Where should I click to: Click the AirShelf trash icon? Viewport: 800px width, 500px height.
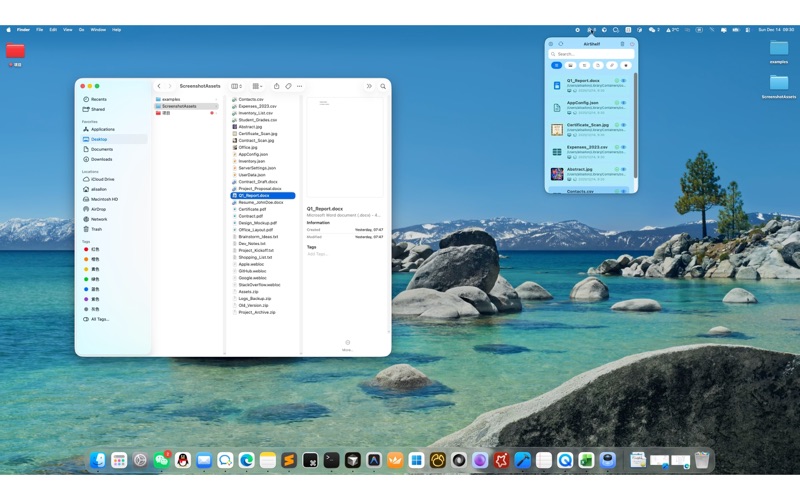click(x=622, y=44)
